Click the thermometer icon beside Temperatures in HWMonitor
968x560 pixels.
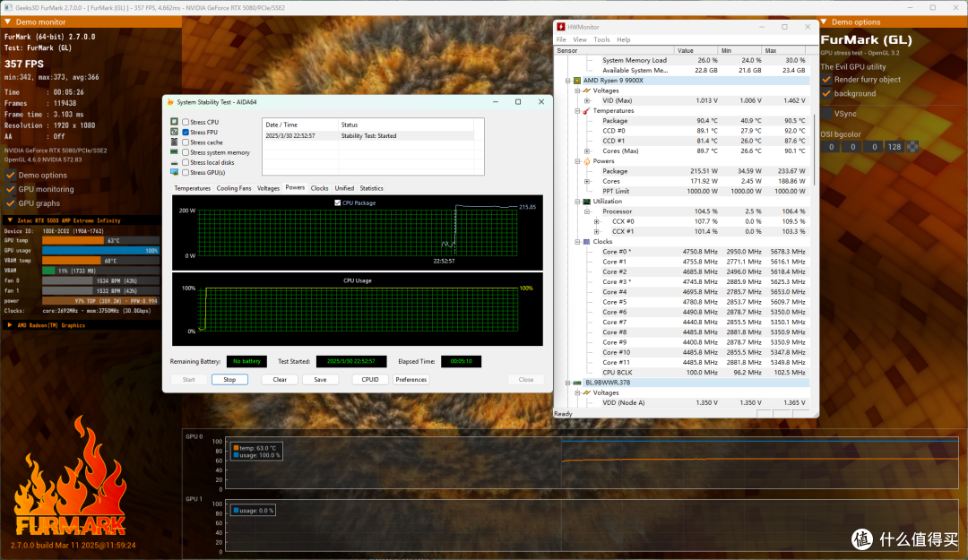point(586,110)
